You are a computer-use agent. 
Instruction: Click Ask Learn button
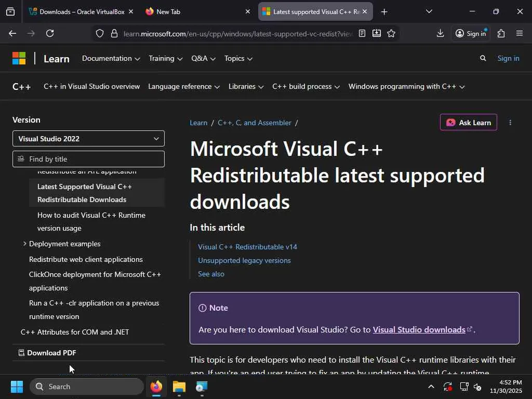tap(469, 123)
